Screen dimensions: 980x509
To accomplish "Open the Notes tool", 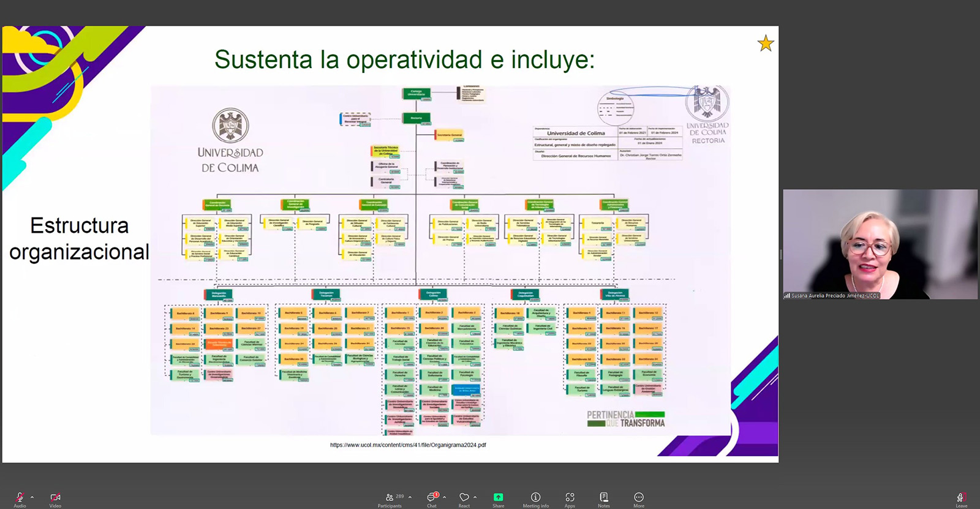I will (604, 497).
